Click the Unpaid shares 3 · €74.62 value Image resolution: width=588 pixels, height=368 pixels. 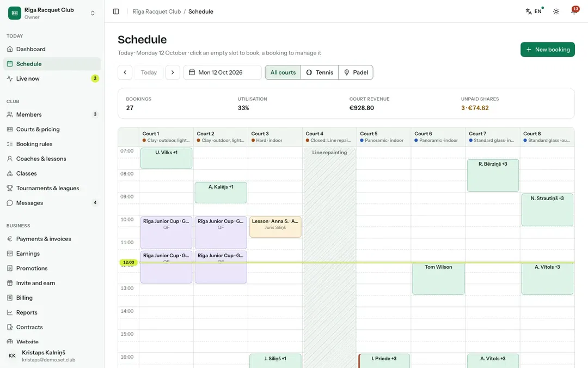pyautogui.click(x=475, y=108)
